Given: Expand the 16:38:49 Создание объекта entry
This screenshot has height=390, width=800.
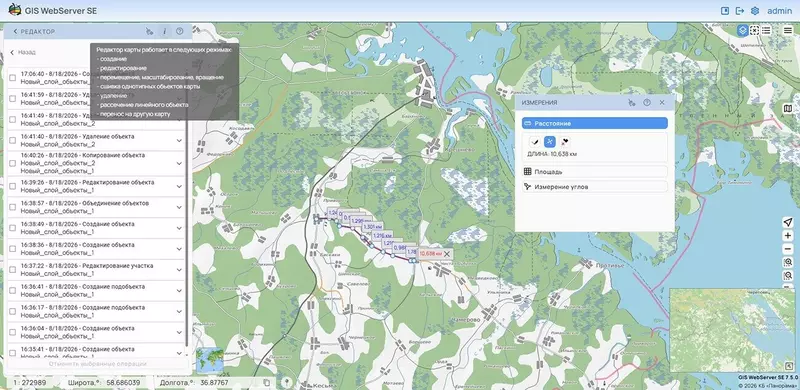Looking at the screenshot, I should (179, 228).
